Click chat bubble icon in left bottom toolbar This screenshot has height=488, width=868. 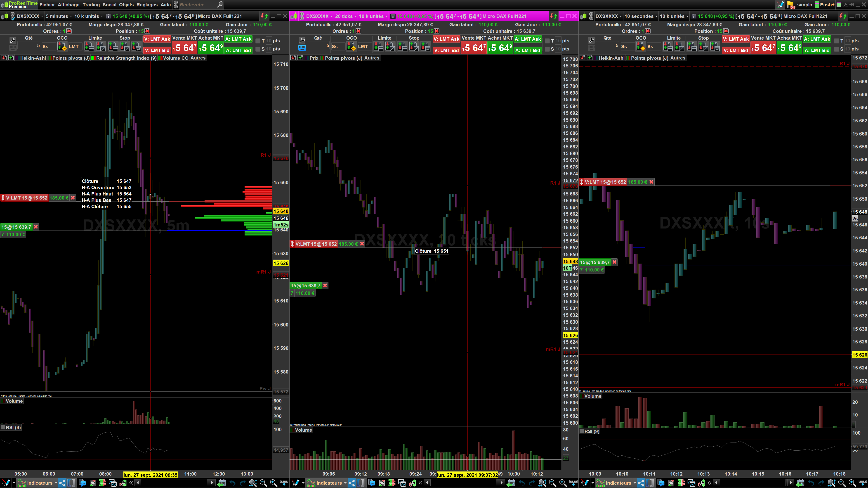click(82, 483)
